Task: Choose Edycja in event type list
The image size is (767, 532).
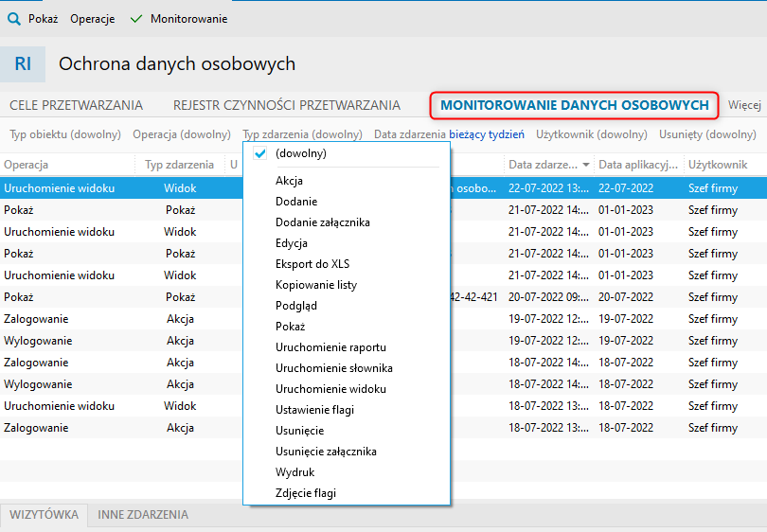Action: click(x=347, y=243)
